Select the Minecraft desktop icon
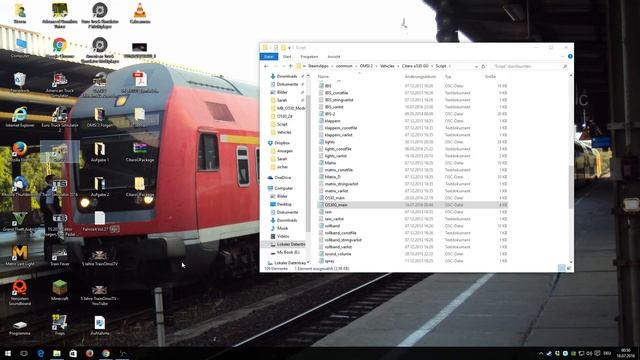 60,291
